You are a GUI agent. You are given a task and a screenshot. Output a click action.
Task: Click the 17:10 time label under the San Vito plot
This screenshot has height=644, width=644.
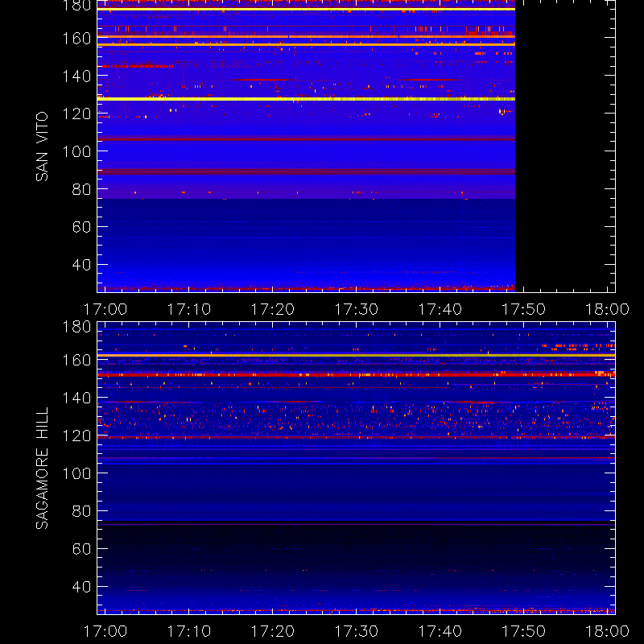(x=189, y=309)
